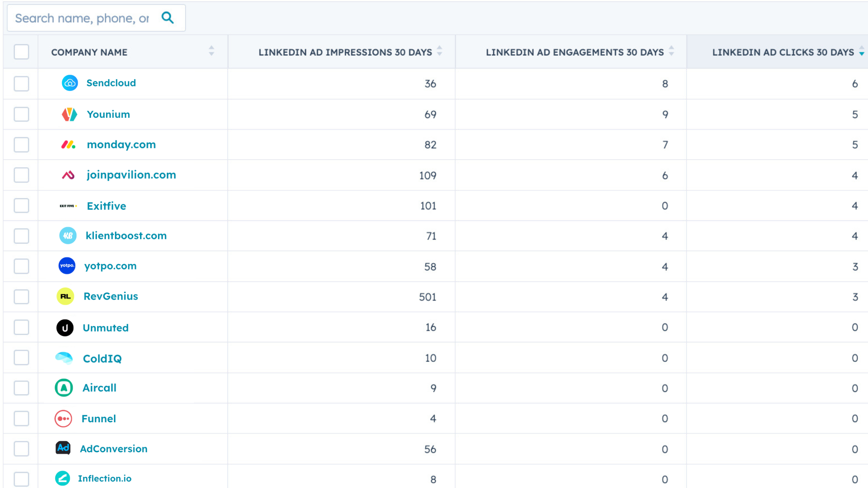Viewport: 868px width, 488px height.
Task: Open the Unmuted company link
Action: pyautogui.click(x=105, y=328)
